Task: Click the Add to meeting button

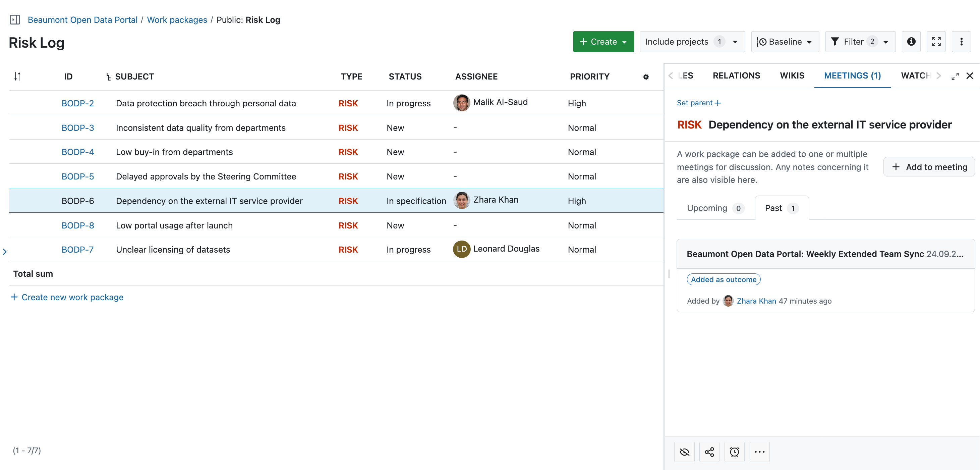Action: click(929, 167)
